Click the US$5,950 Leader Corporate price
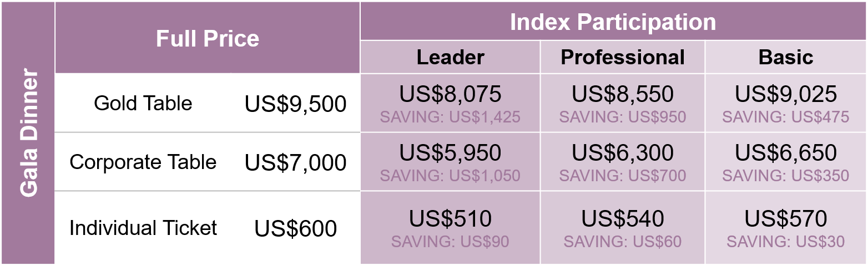868x266 pixels. 450,153
